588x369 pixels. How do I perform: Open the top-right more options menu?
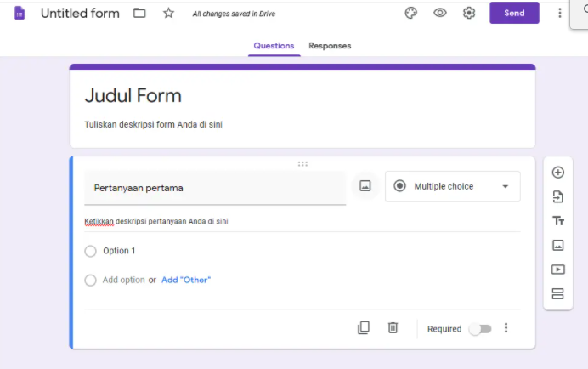click(x=559, y=13)
